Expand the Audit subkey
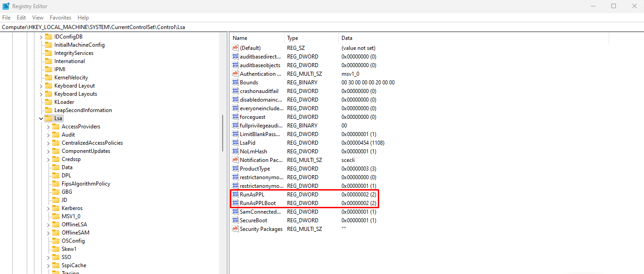 tap(48, 135)
